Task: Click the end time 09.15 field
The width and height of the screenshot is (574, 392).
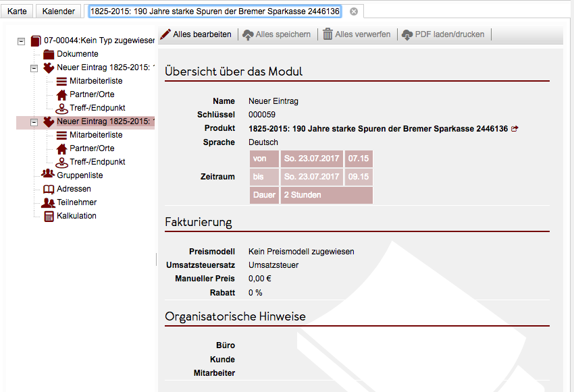Action: (359, 177)
